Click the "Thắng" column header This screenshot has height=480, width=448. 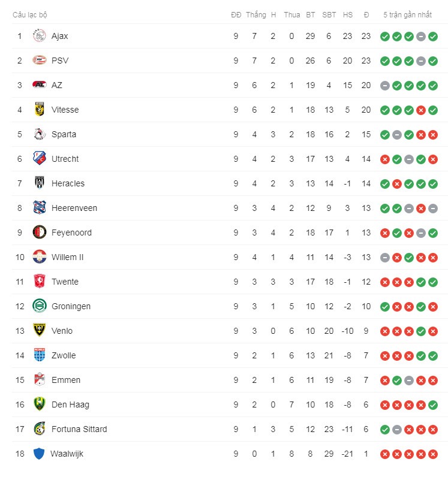pyautogui.click(x=256, y=15)
